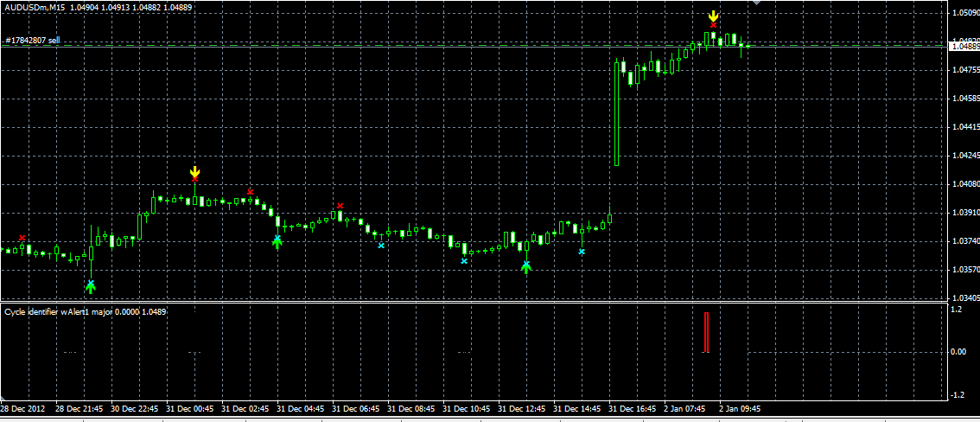Click the cyan X marker near 31 Dec 14:45
980x422 pixels.
pos(582,252)
